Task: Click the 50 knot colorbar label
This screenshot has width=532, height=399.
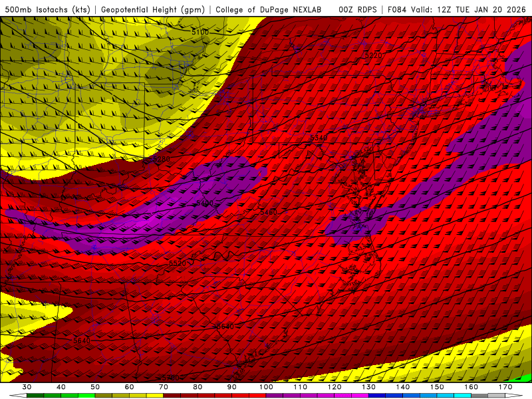Action: (x=95, y=387)
